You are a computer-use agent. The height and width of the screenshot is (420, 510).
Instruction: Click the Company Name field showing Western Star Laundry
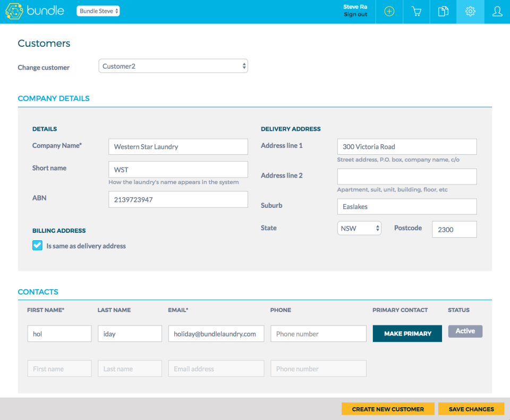[x=178, y=146]
